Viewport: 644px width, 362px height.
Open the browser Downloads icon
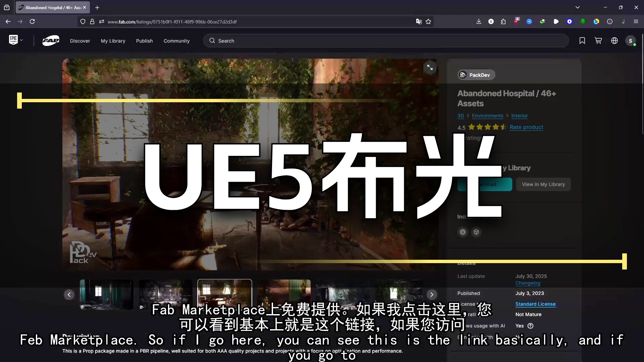coord(479,21)
